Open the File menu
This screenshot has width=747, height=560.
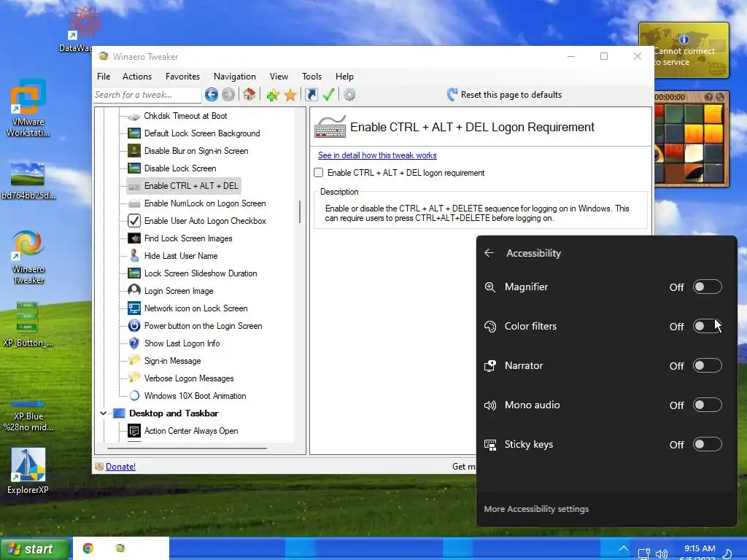point(104,76)
